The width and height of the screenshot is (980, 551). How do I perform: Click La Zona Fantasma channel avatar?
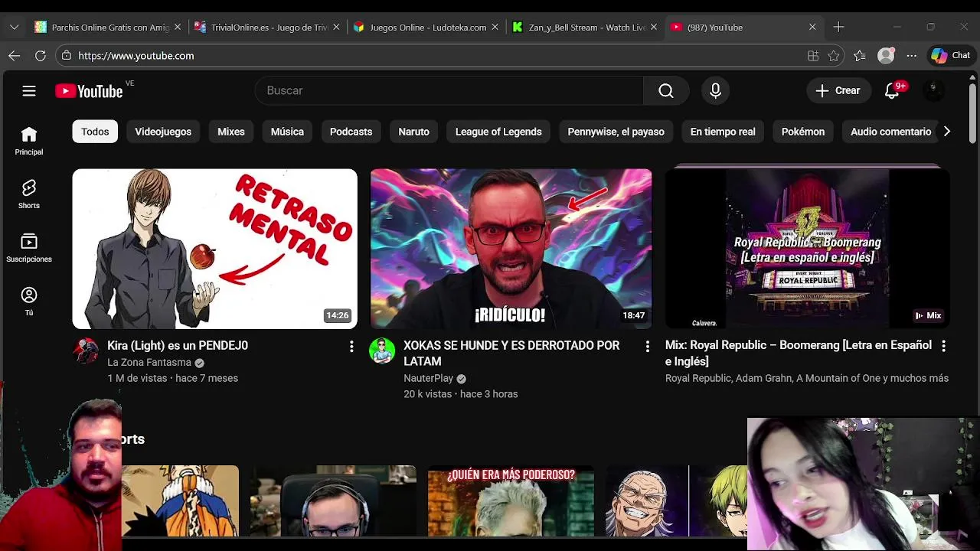(x=86, y=350)
